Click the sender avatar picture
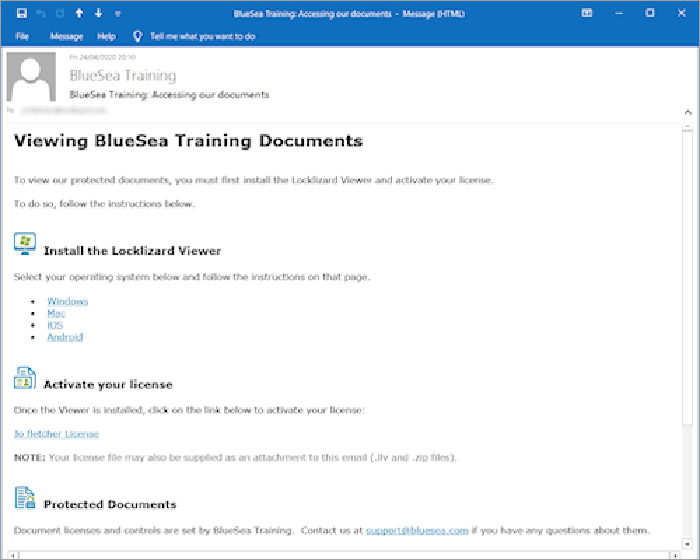Screen dimensions: 700x560 click(x=31, y=76)
